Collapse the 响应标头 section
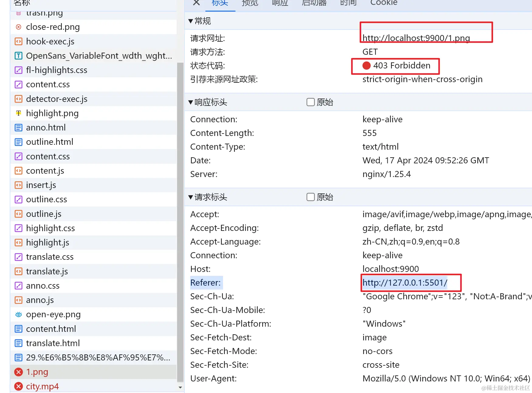The image size is (532, 393). (x=191, y=102)
